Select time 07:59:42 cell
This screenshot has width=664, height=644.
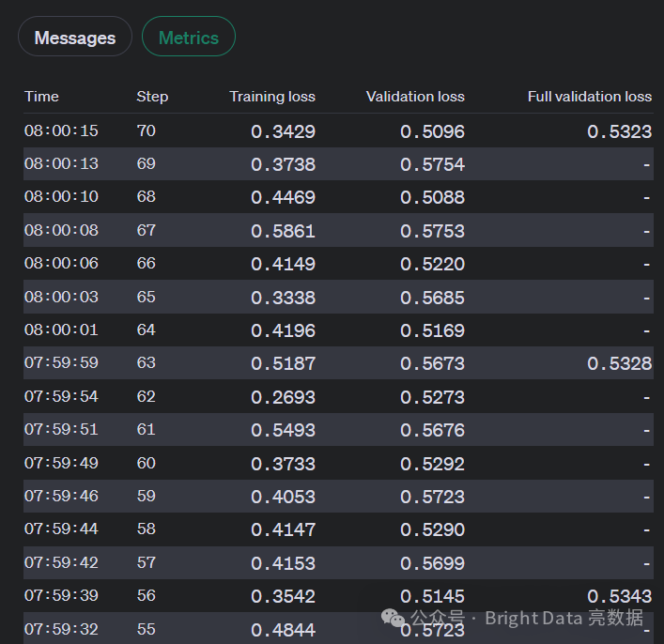(x=61, y=562)
